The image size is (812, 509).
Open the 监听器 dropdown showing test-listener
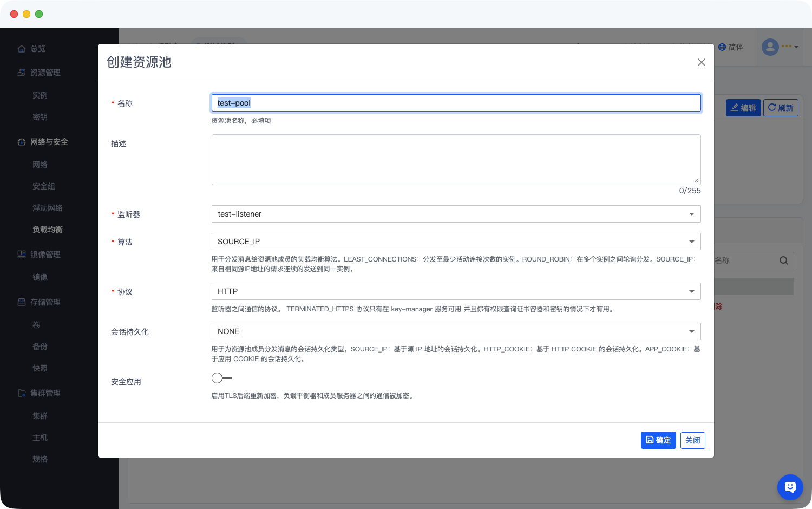point(455,214)
